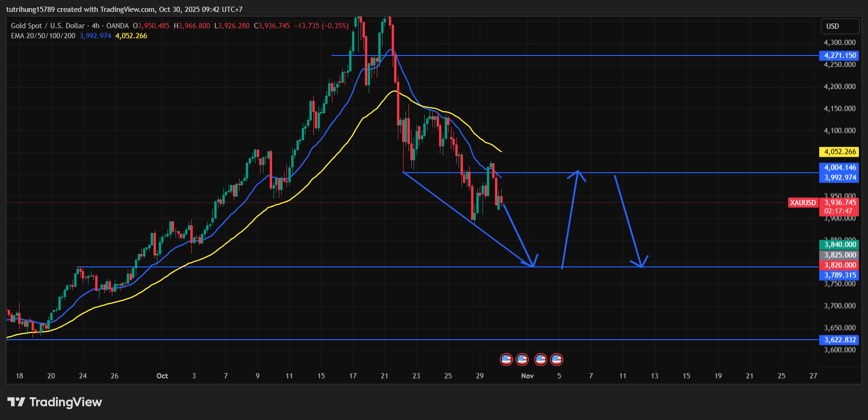The image size is (868, 420).
Task: Click the upward blue arrow's tip
Action: (x=578, y=172)
